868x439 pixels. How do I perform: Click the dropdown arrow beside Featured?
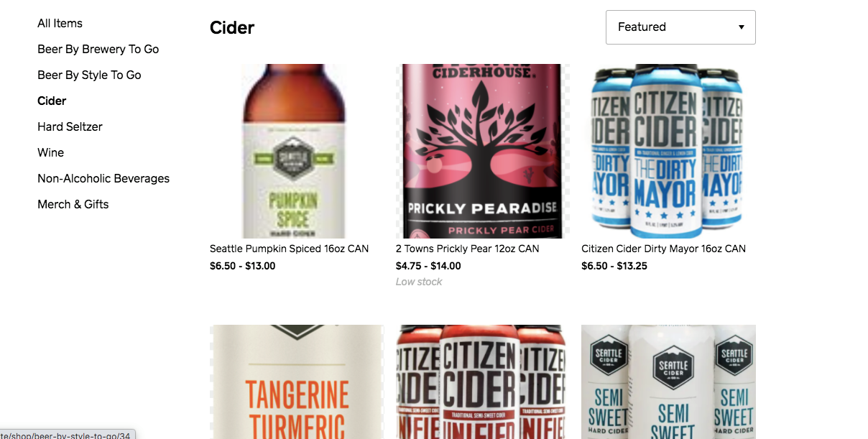click(x=742, y=27)
